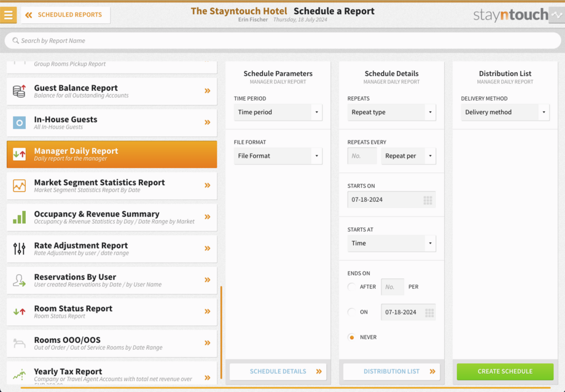Click the Distribution List button

[392, 372]
